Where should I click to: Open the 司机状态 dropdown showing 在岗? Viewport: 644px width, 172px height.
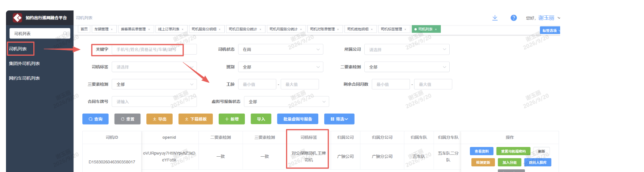tap(281, 49)
